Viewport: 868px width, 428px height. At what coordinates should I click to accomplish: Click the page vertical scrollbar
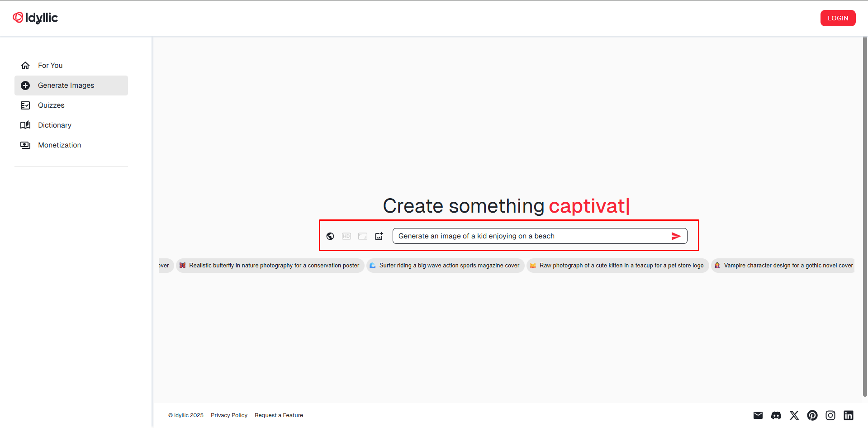coord(865,217)
